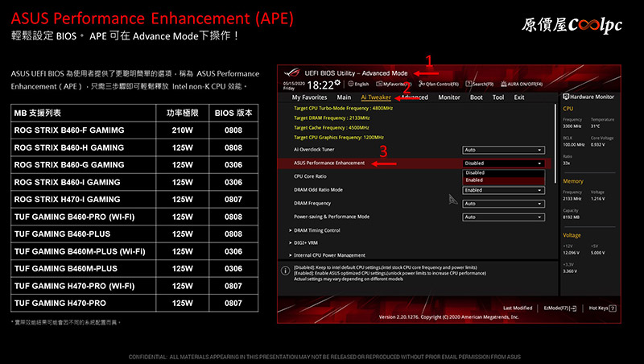The height and width of the screenshot is (364, 644).
Task: Open the My Favorites tab
Action: coord(309,97)
